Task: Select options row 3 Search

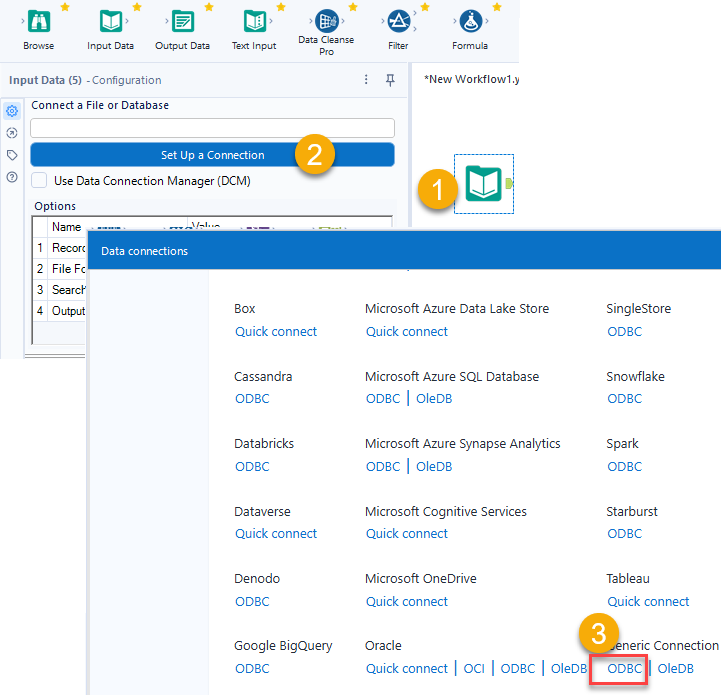Action: [x=60, y=290]
